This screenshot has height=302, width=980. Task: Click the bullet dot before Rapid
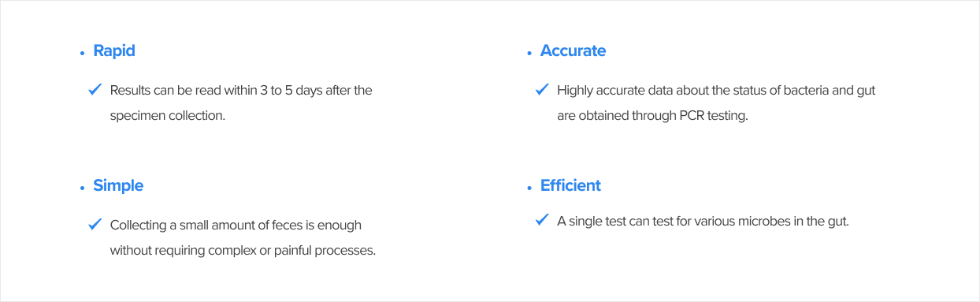[82, 53]
